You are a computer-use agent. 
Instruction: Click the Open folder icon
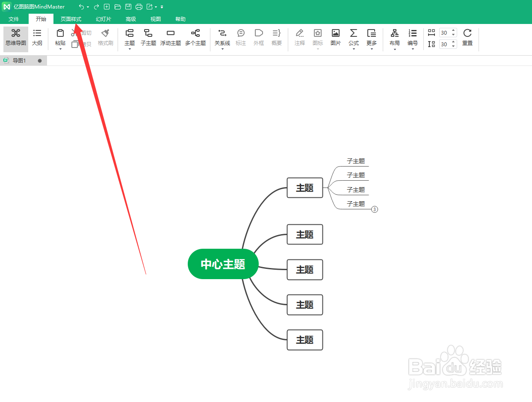tap(118, 7)
